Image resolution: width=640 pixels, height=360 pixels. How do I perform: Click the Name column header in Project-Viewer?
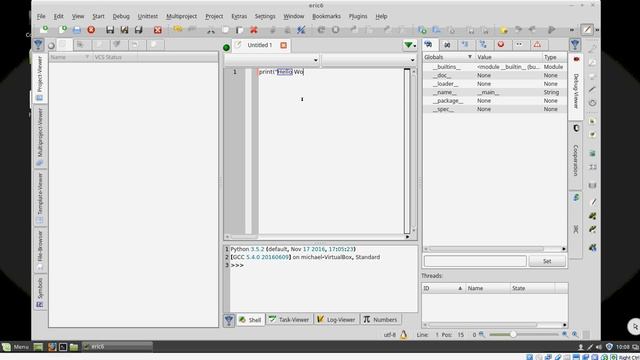(70, 57)
